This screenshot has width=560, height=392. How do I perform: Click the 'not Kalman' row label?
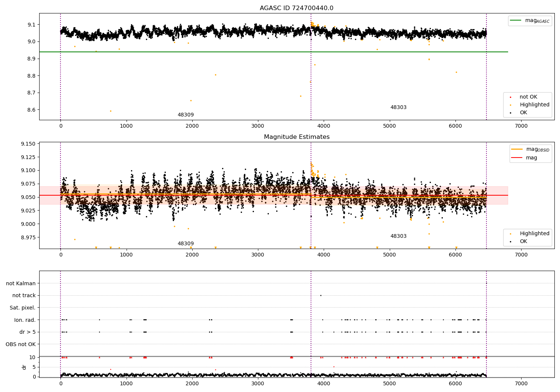click(x=21, y=284)
